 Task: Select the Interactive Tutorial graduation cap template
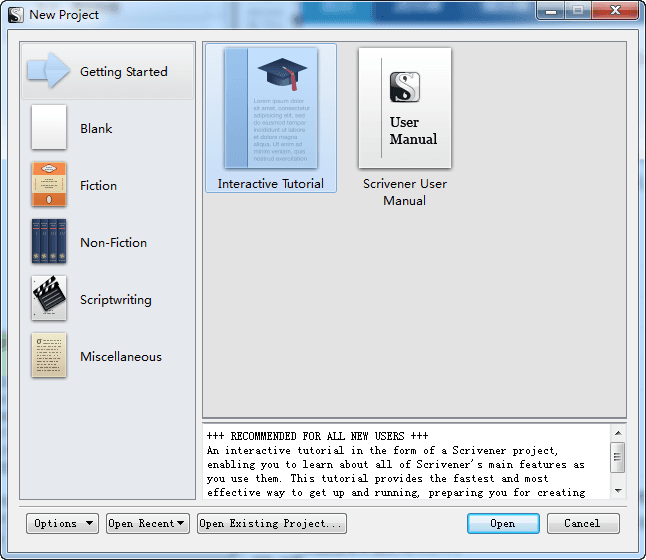(271, 109)
